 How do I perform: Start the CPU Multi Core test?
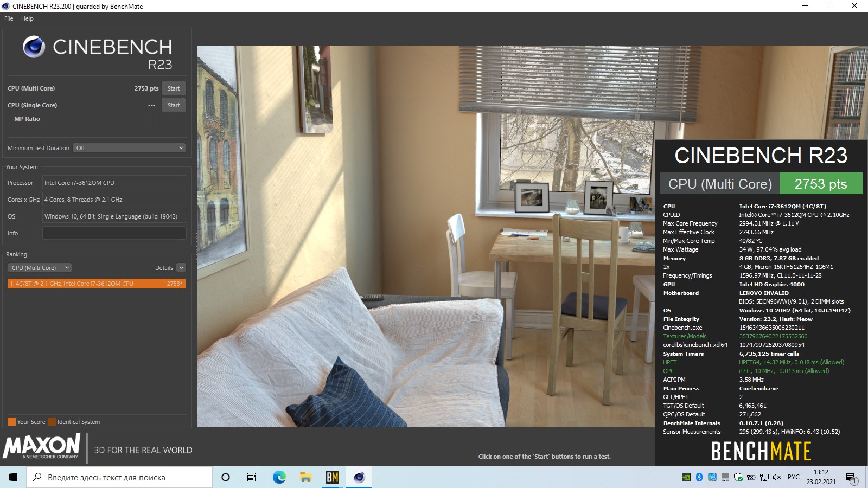coord(174,88)
